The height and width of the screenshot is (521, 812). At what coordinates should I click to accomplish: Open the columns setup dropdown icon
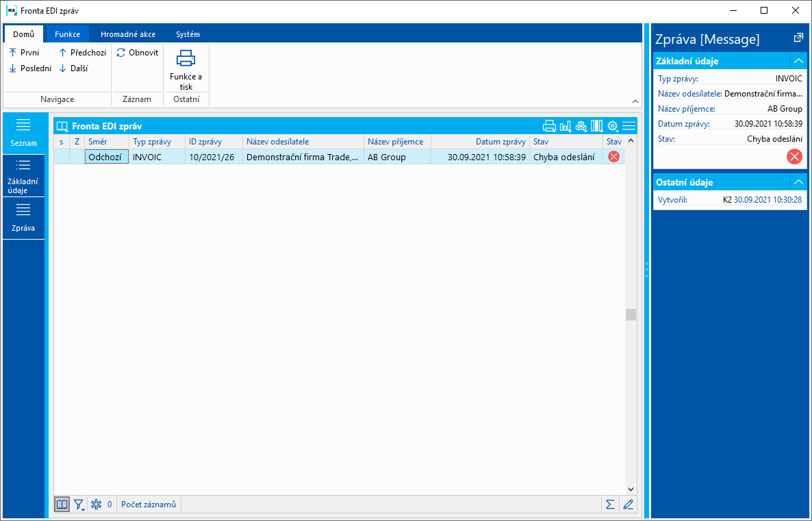[x=596, y=126]
